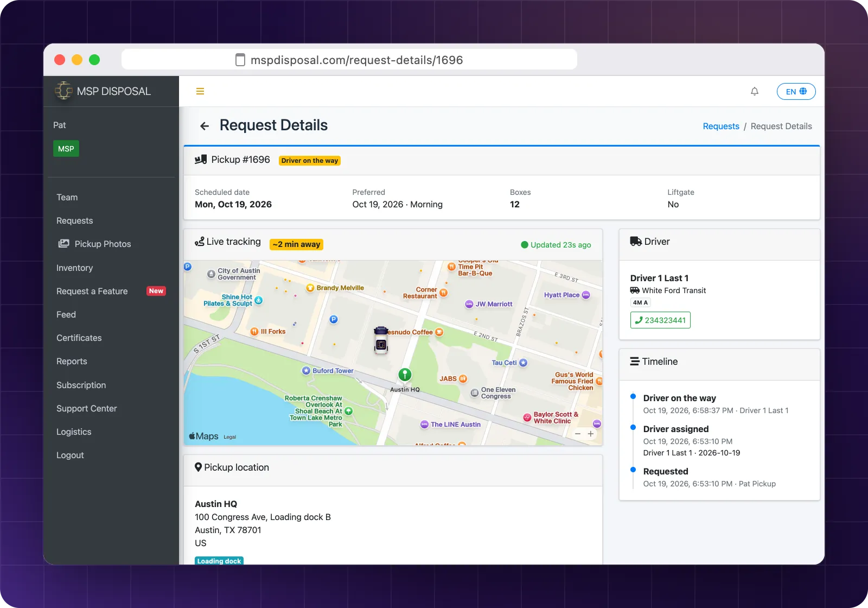868x608 pixels.
Task: Zoom in on the map
Action: 591,434
